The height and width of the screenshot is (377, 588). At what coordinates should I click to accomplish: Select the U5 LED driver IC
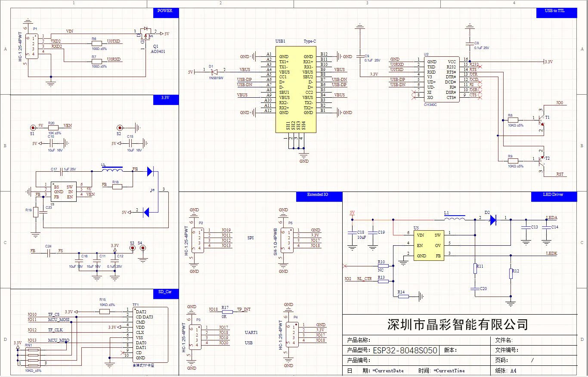click(x=428, y=245)
